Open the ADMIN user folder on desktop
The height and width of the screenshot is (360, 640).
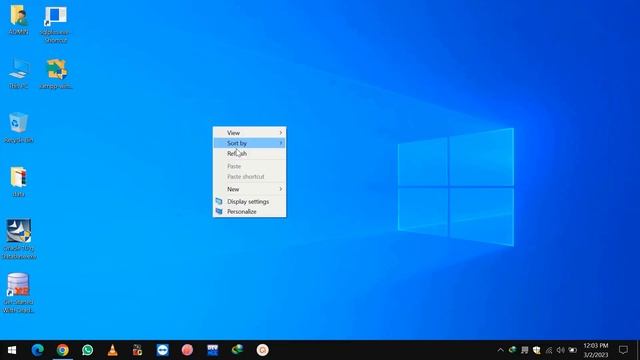click(x=19, y=20)
